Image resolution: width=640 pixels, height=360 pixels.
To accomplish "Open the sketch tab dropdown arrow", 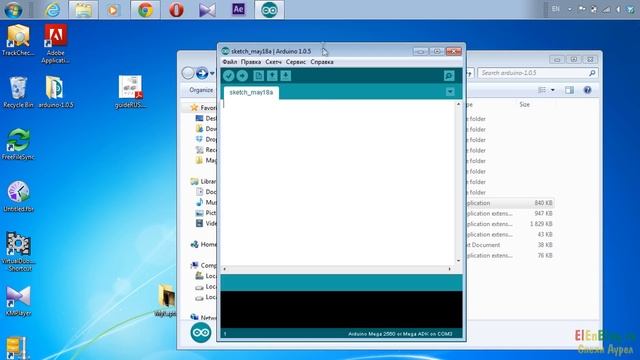I will tap(450, 92).
